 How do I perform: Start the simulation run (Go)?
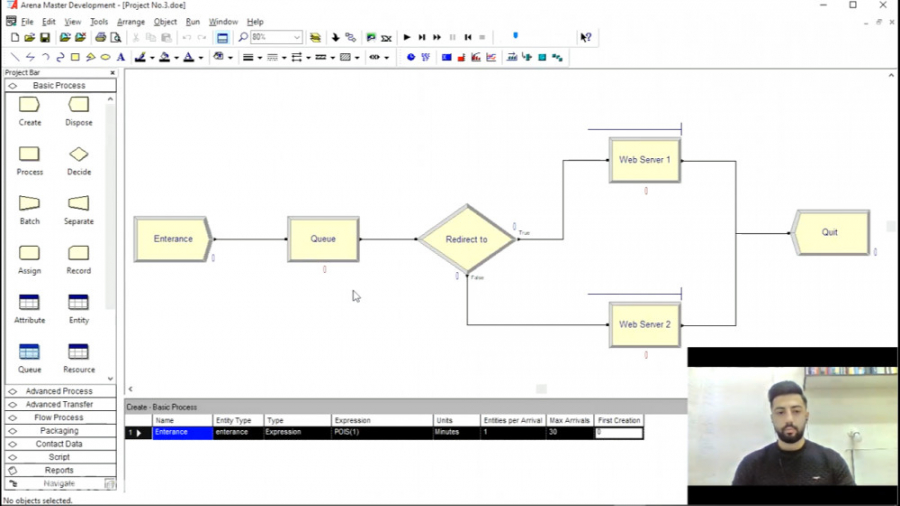[407, 37]
